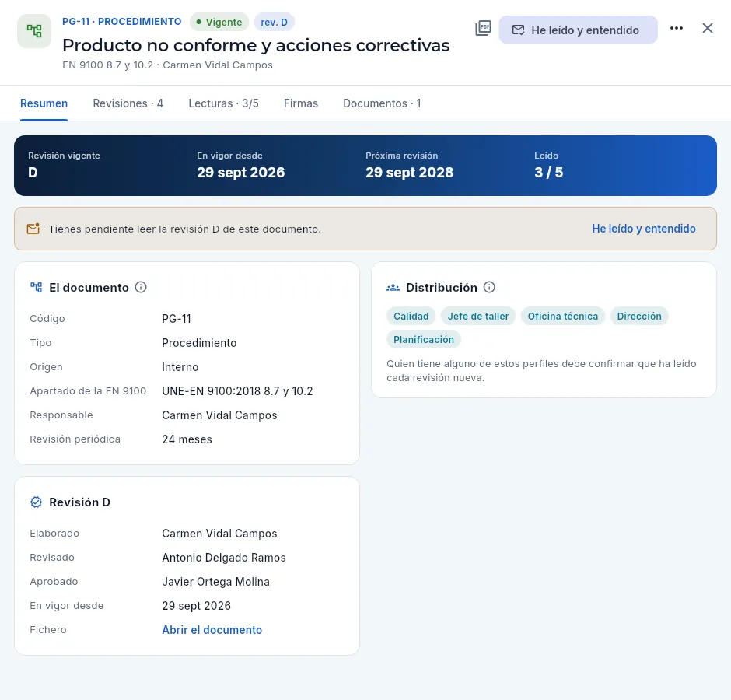Click reviewer name 'Antonio Delgado Ramos'

click(224, 558)
